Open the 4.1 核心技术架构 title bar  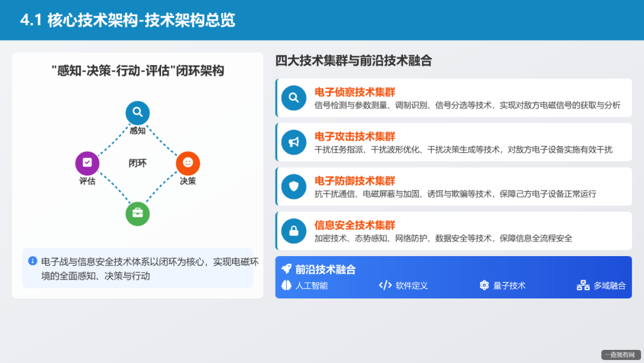click(127, 20)
